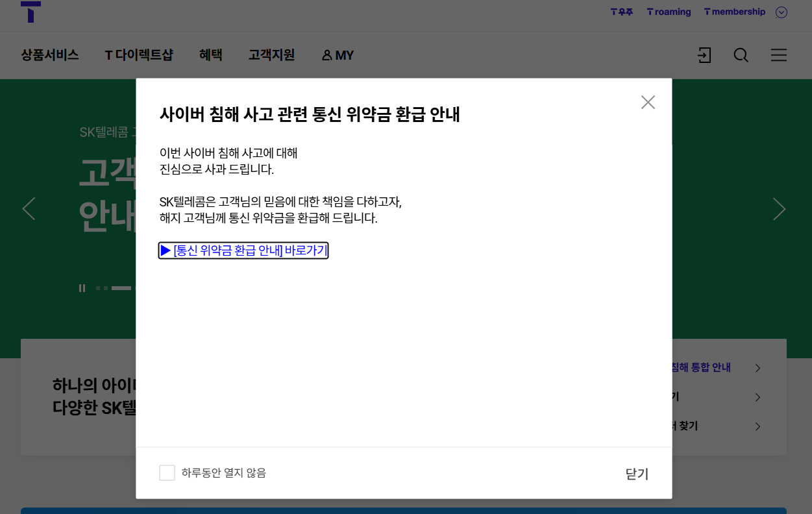Check the 하루동안 열지 않음 checkbox
The height and width of the screenshot is (514, 812).
click(167, 472)
